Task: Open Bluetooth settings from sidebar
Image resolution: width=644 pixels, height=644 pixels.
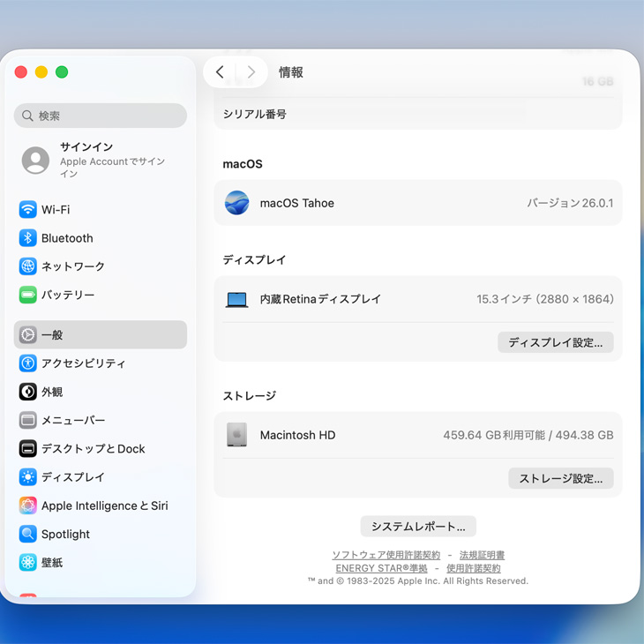Action: click(x=66, y=238)
